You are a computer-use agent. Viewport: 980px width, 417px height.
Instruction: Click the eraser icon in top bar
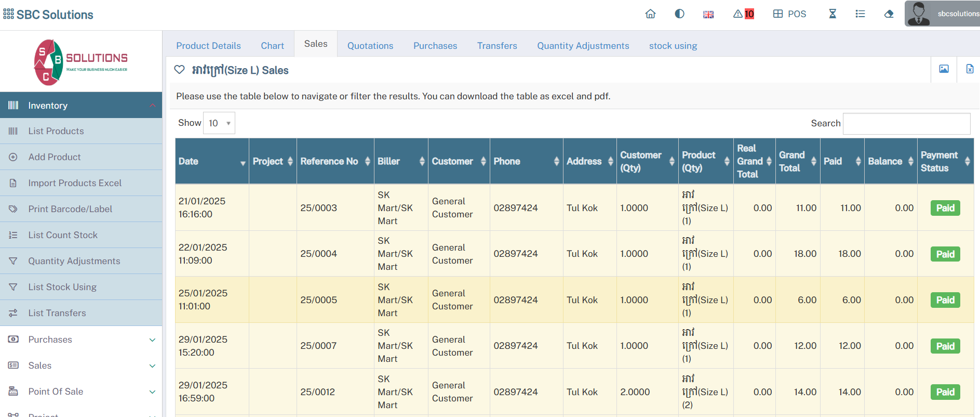pos(889,14)
